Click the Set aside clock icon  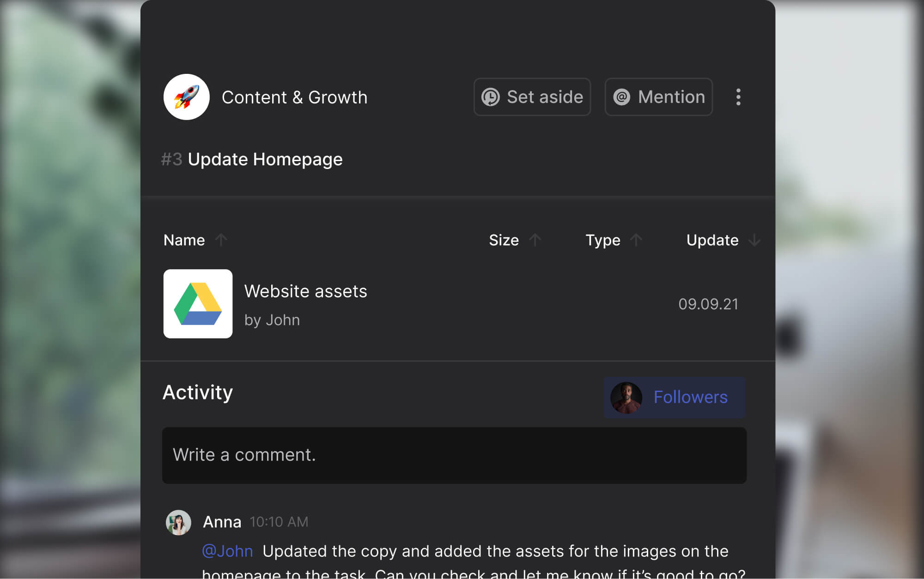490,97
